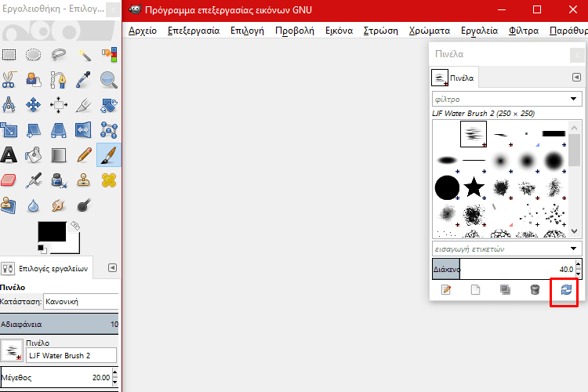Select the Color Picker eyedropper tool
Image resolution: width=588 pixels, height=392 pixels.
tap(83, 79)
